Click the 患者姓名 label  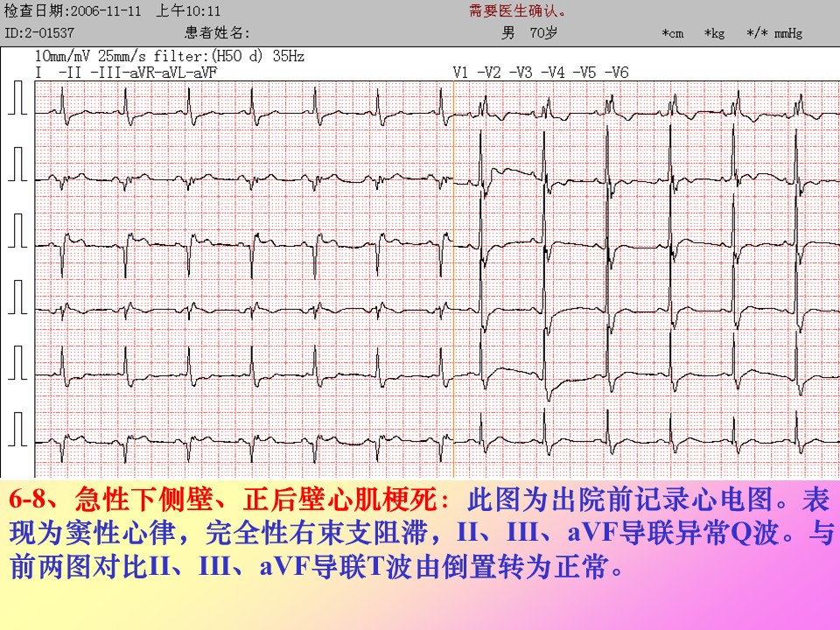click(x=217, y=32)
